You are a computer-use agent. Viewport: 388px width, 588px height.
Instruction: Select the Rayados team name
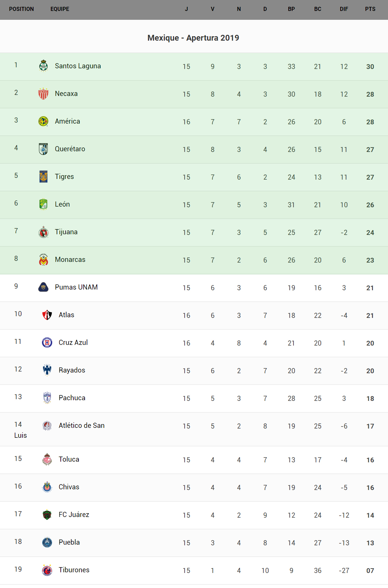(x=72, y=370)
